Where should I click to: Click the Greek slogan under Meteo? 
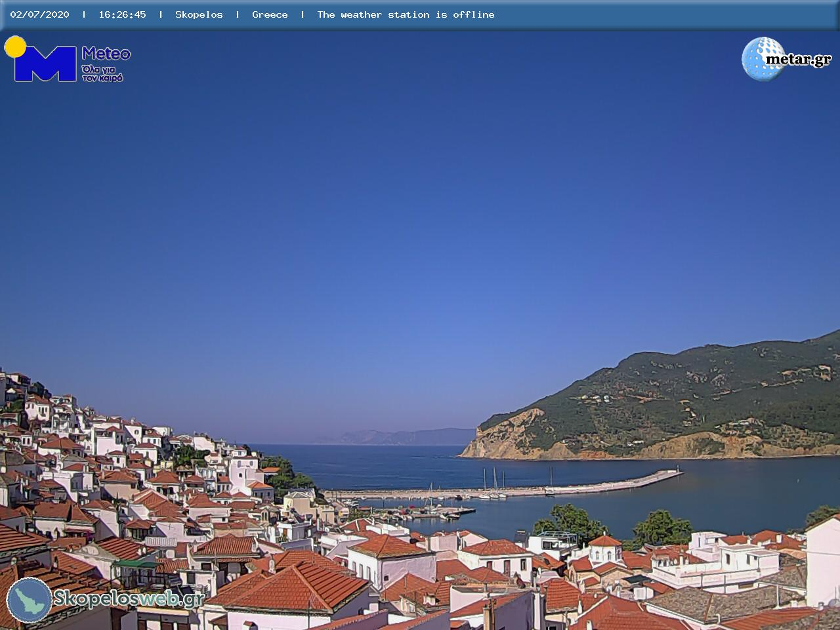point(102,73)
